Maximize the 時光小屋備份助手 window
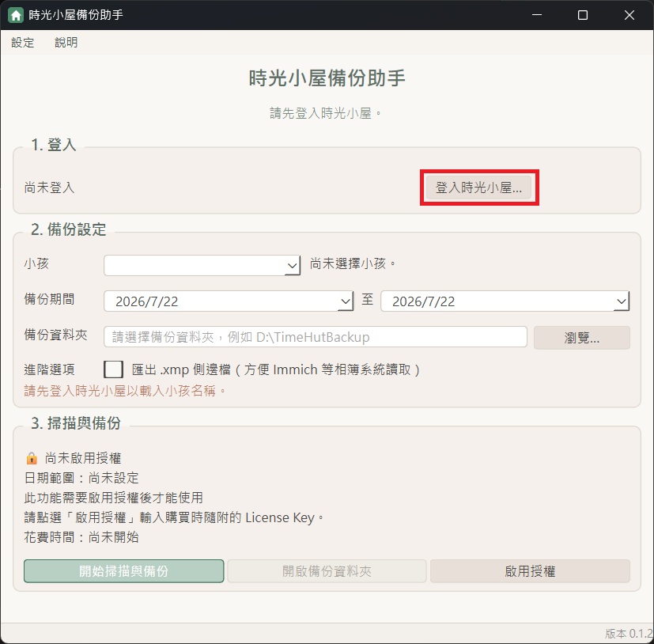Screen dimensions: 654x644 click(583, 15)
